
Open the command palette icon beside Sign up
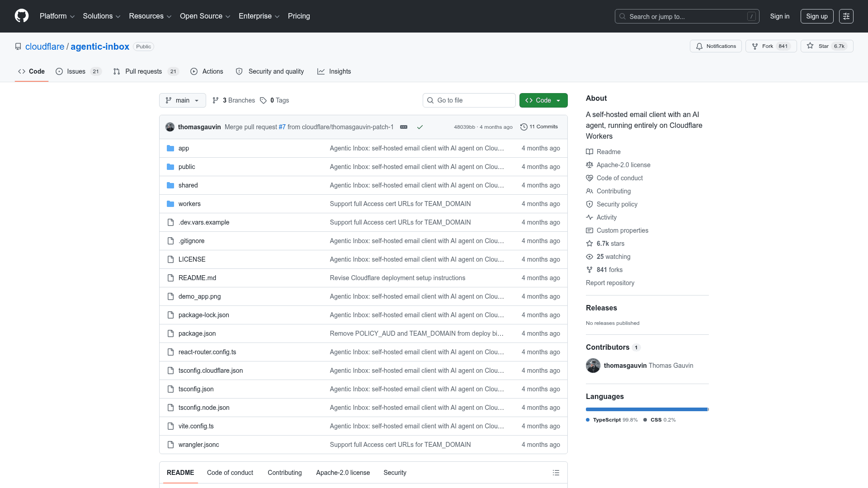point(846,16)
